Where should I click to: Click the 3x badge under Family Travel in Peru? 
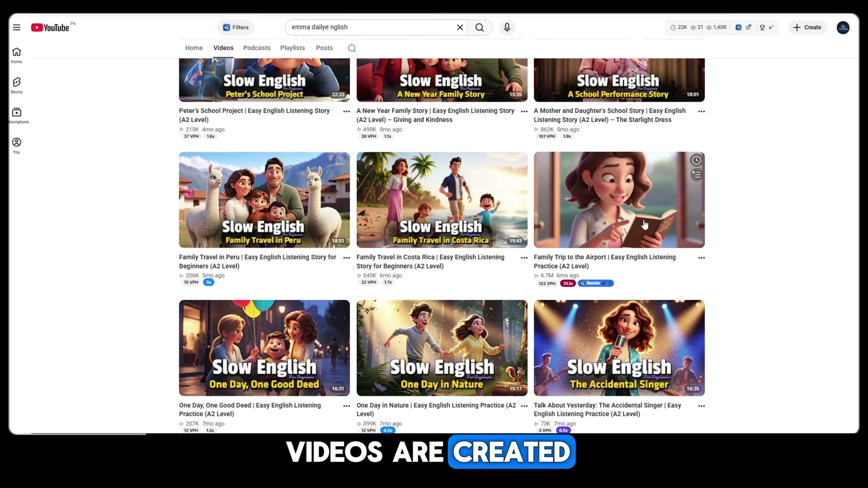(208, 282)
